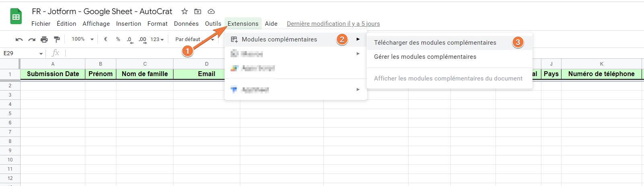Viewport: 644px width, 186px height.
Task: Star this spreadsheet document
Action: pos(185,12)
